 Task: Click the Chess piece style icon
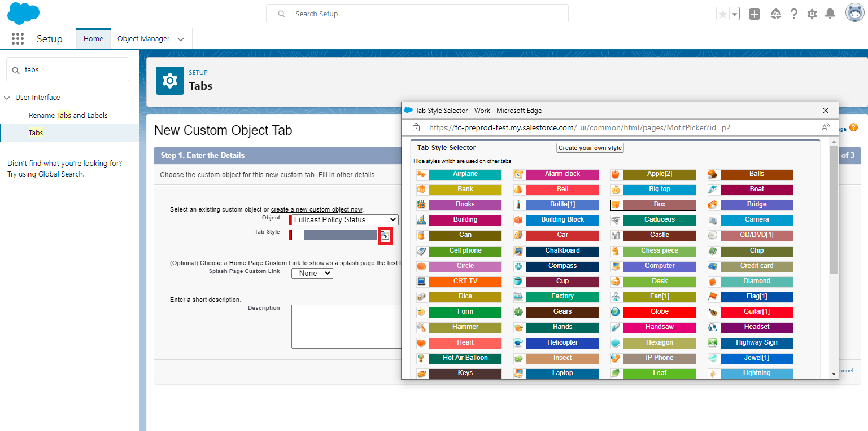tap(616, 251)
